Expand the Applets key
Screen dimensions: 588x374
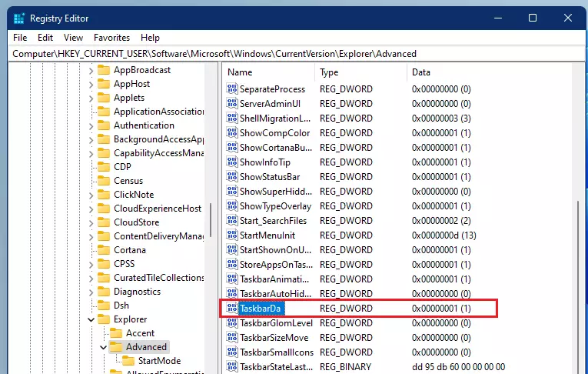tap(91, 99)
